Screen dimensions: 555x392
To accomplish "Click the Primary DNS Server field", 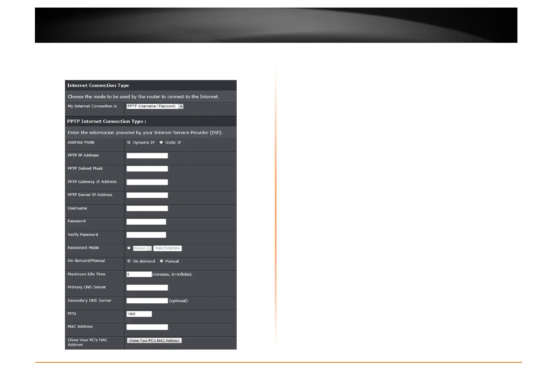I will (x=147, y=288).
